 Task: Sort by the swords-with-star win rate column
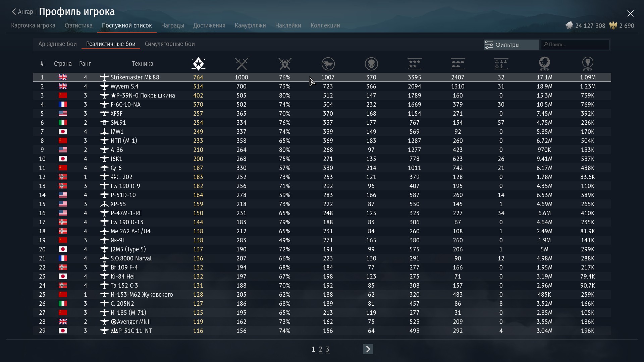point(285,64)
